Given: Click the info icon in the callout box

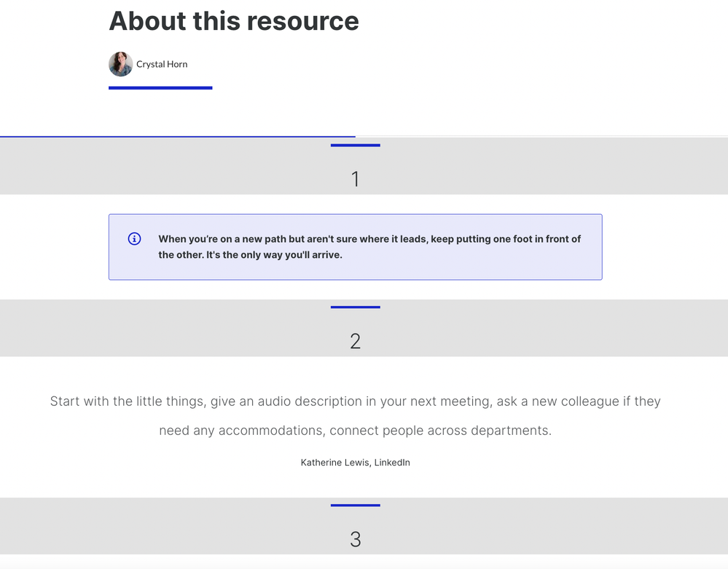Looking at the screenshot, I should 134,239.
